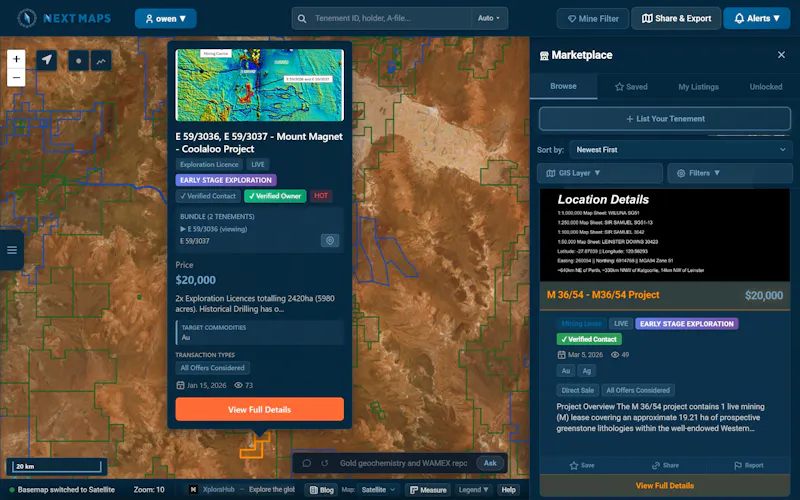
Task: Open the Alerts dropdown
Action: 757,18
